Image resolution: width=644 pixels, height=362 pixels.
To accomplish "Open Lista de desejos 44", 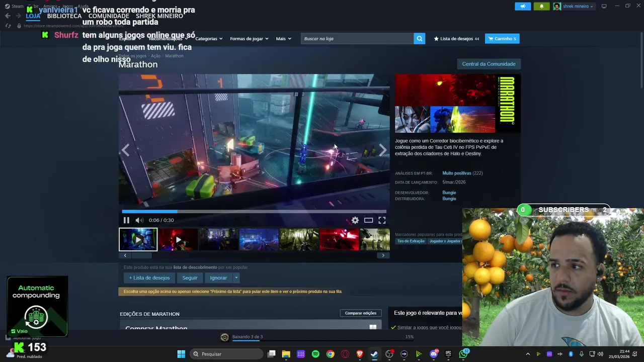I will click(x=456, y=39).
